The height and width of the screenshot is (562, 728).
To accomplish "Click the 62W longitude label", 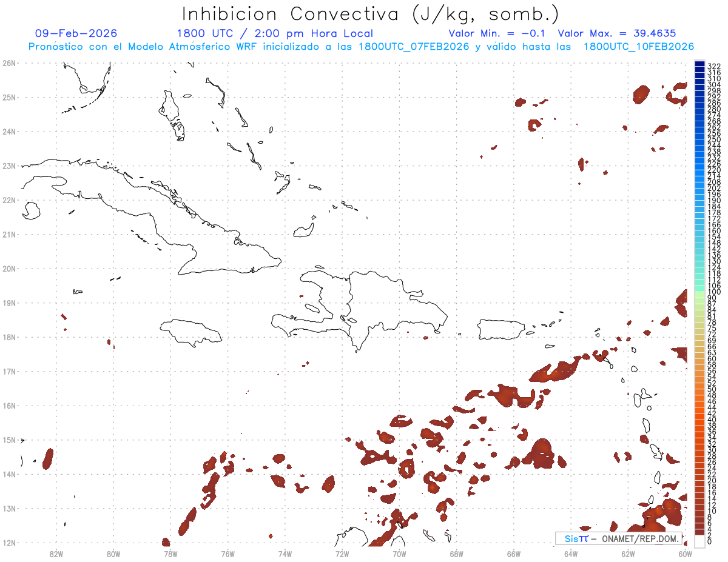I will point(628,554).
